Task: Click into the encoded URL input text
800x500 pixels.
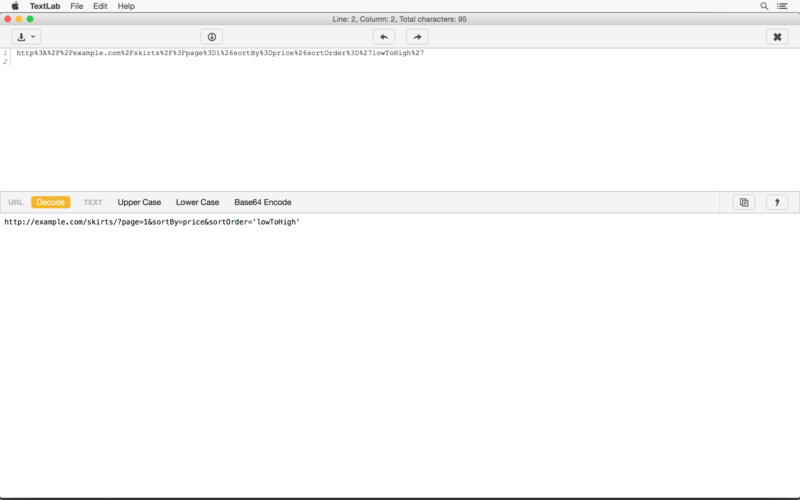Action: tap(220, 53)
